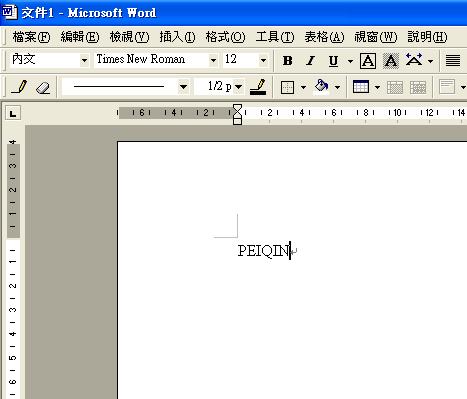467x399 pixels.
Task: Open 視窗(W) menu
Action: [x=376, y=37]
